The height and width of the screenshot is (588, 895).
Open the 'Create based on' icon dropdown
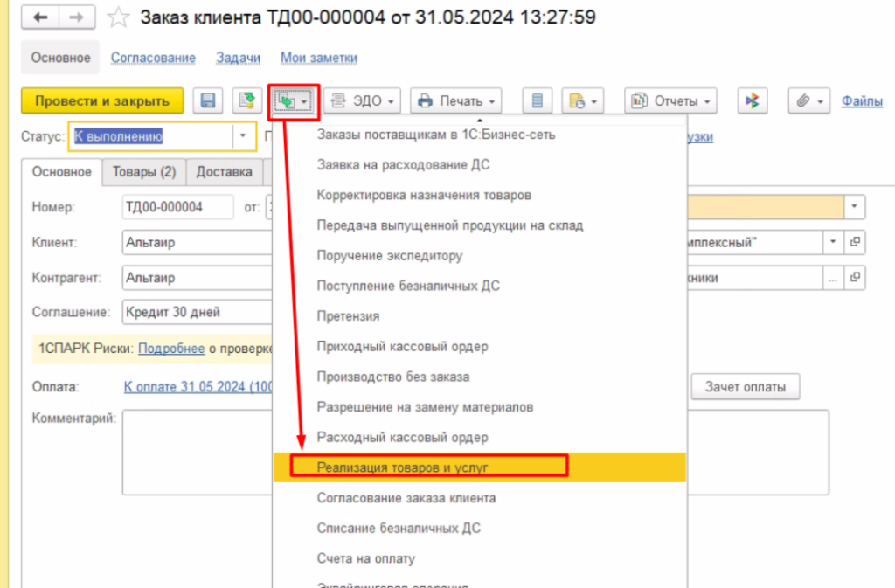(x=293, y=102)
